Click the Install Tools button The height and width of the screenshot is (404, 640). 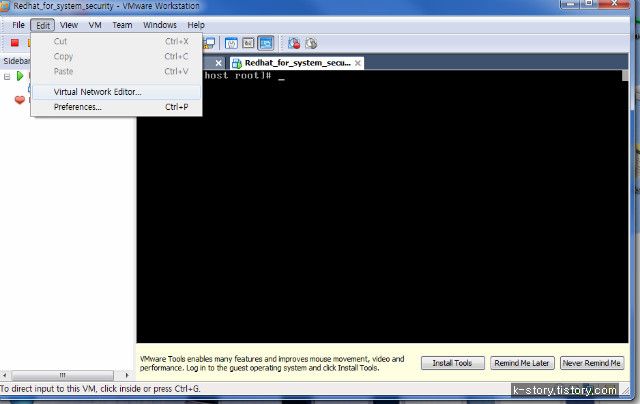tap(452, 363)
